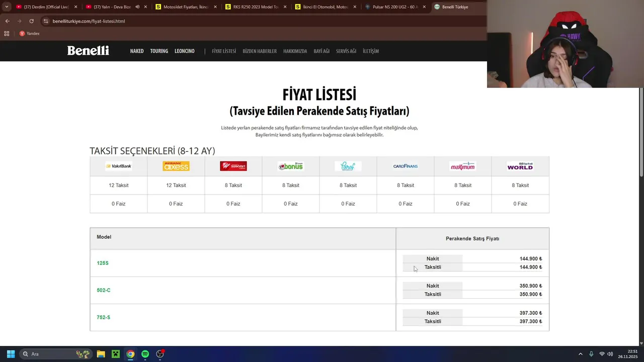
Task: Reload the Benelli page
Action: coord(31,21)
